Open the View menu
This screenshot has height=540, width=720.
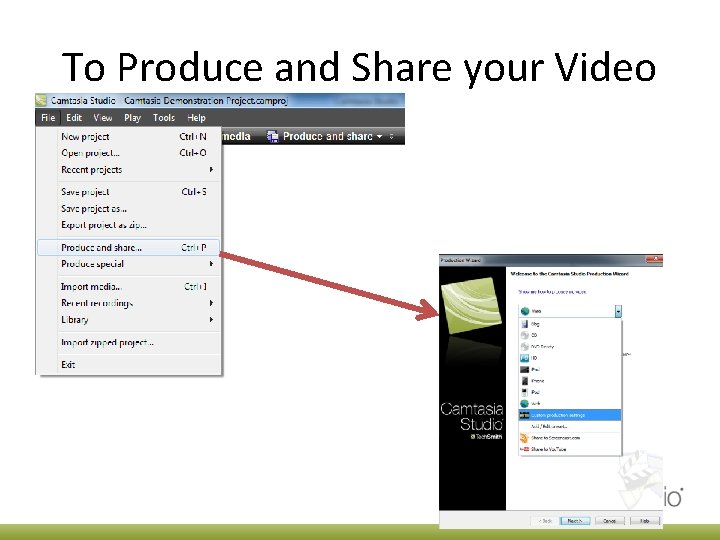[x=103, y=118]
